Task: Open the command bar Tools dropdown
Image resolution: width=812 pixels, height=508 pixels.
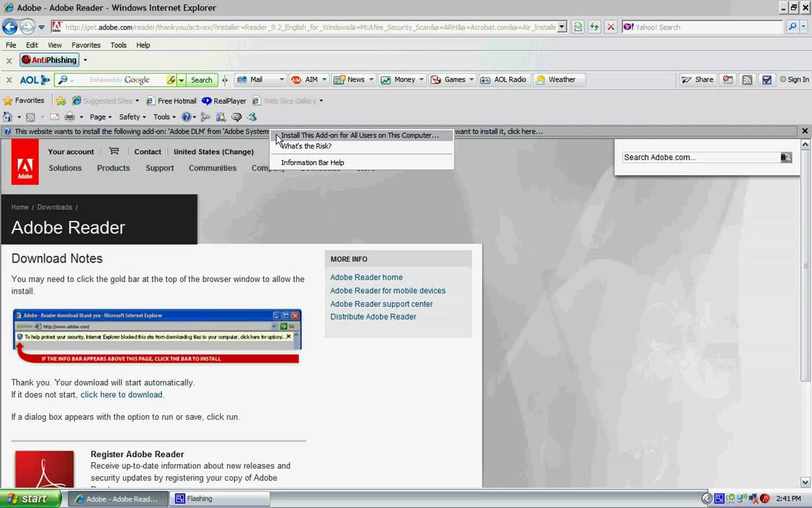Action: [x=164, y=117]
